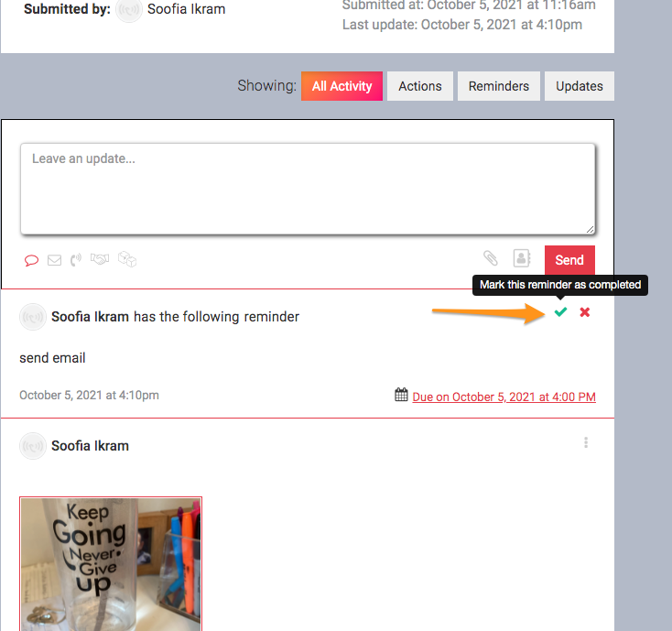Image resolution: width=672 pixels, height=631 pixels.
Task: Click the Send button
Action: click(569, 260)
